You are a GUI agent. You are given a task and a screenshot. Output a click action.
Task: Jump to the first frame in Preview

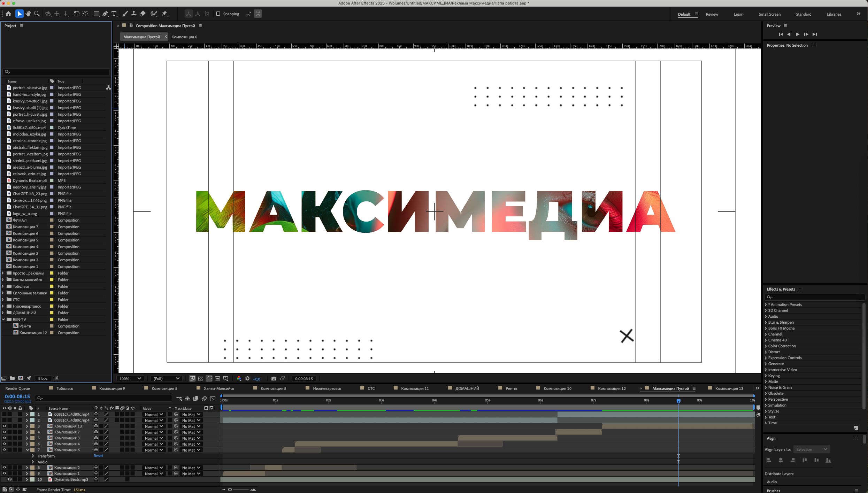[x=781, y=34]
